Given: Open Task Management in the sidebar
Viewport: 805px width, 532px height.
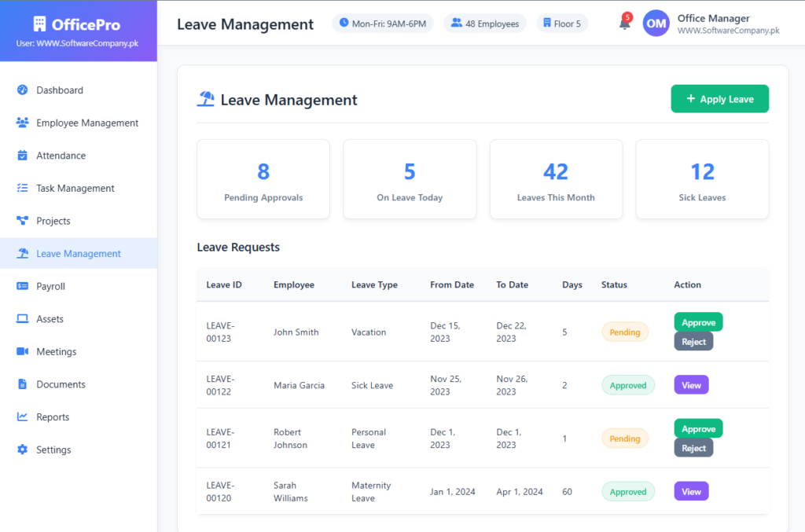Looking at the screenshot, I should click(x=75, y=189).
